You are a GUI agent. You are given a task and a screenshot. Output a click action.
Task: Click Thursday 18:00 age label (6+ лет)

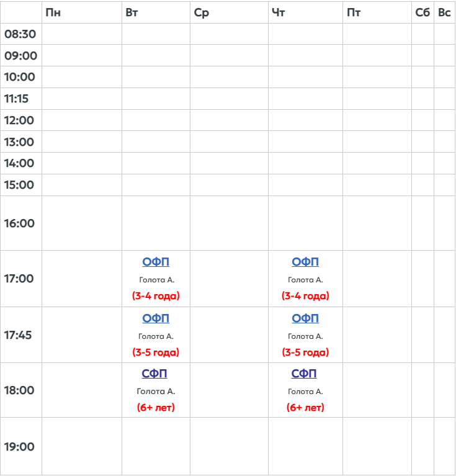(305, 408)
